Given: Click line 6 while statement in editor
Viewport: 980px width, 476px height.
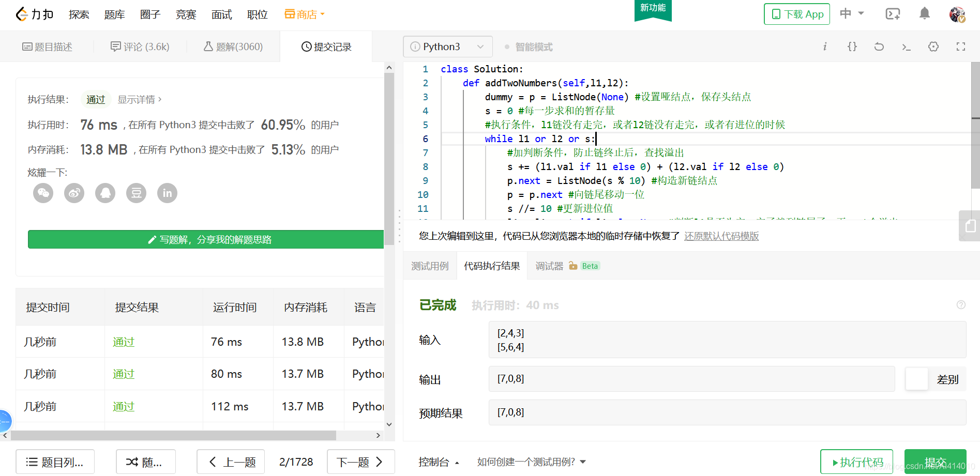Looking at the screenshot, I should 540,139.
